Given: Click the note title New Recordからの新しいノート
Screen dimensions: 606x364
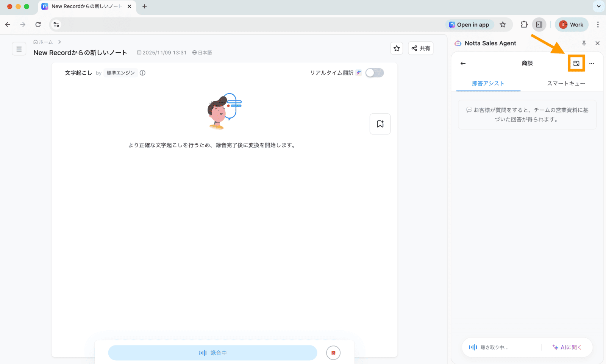Looking at the screenshot, I should point(80,53).
